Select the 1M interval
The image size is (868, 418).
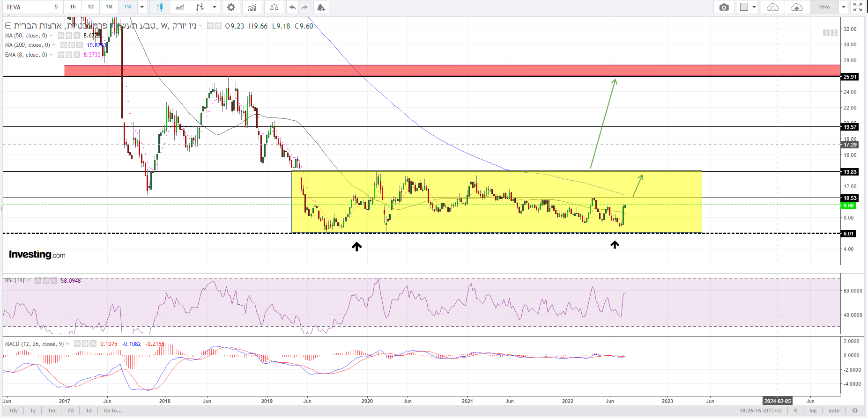(x=109, y=7)
